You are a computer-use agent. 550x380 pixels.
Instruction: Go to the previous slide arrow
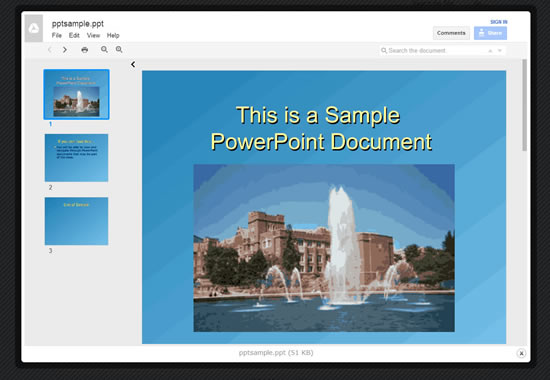(x=49, y=50)
